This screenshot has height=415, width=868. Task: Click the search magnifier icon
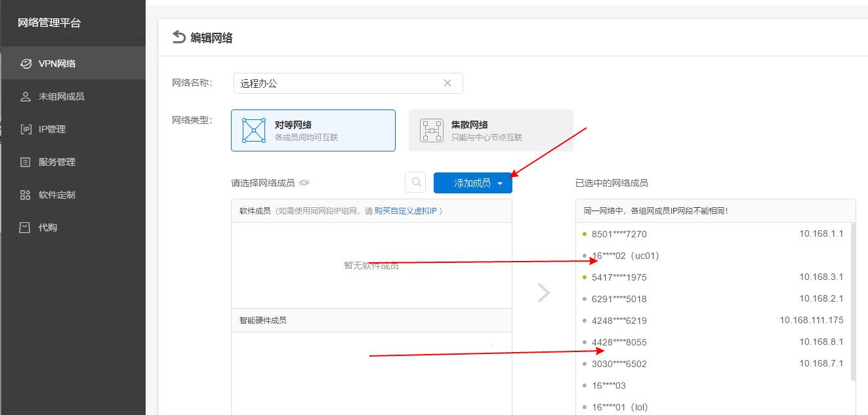pos(415,182)
